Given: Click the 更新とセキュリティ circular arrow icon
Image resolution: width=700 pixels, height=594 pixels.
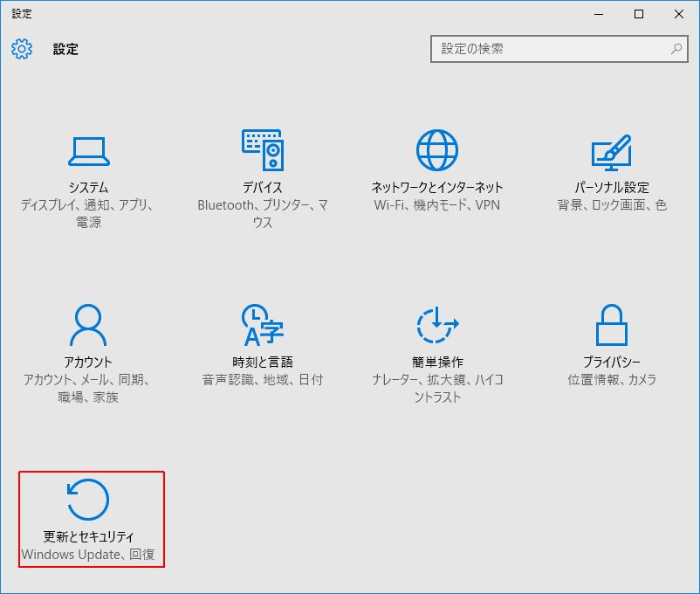Looking at the screenshot, I should tap(88, 501).
